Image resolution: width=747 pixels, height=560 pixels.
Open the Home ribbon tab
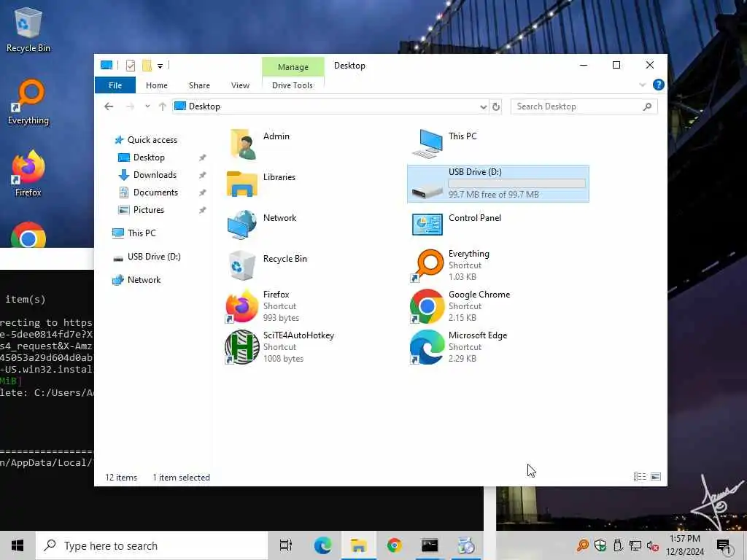tap(157, 85)
